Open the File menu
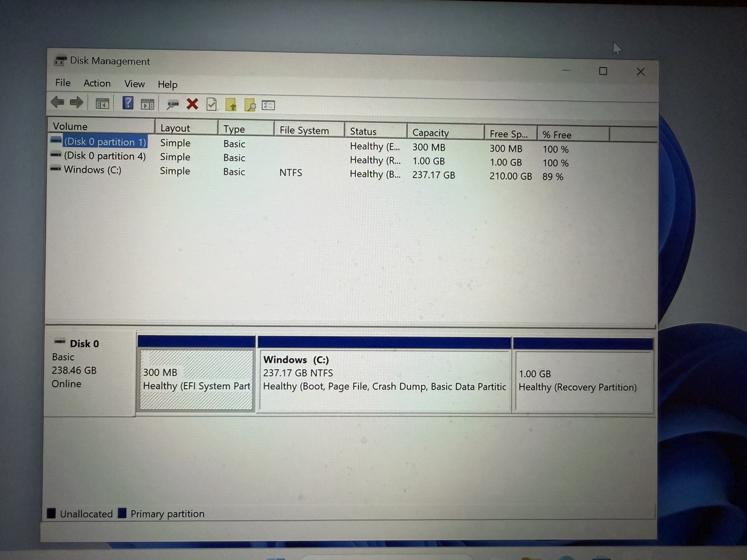The height and width of the screenshot is (560, 747). click(63, 83)
